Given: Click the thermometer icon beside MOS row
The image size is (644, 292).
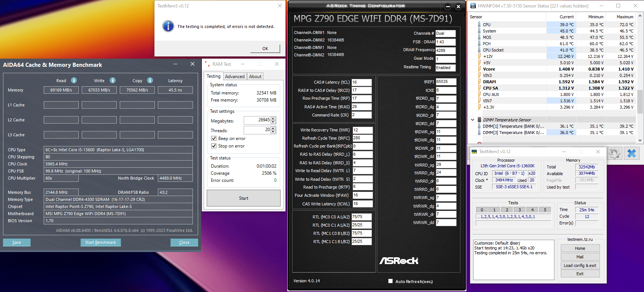Looking at the screenshot, I should pyautogui.click(x=479, y=37).
